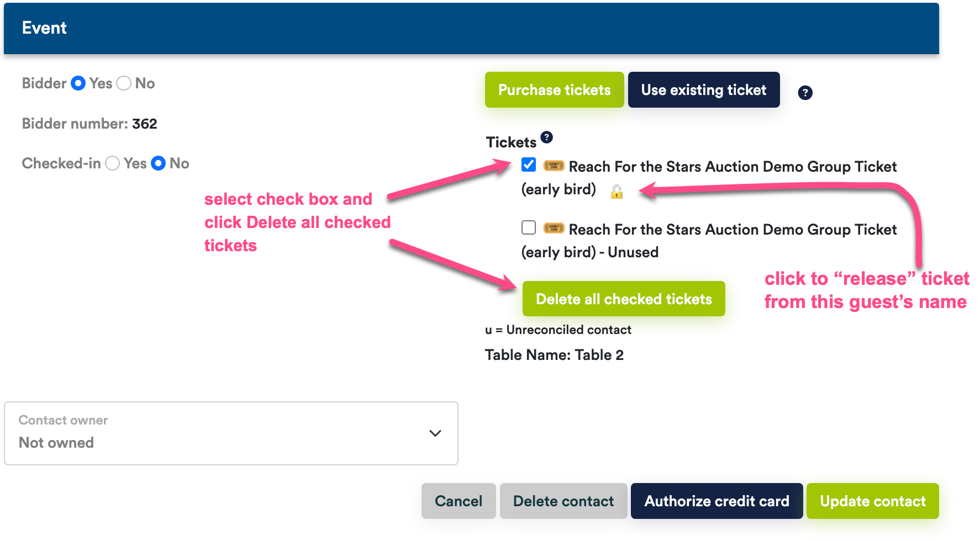
Task: Check the Unused early bird ticket checkbox
Action: 529,227
